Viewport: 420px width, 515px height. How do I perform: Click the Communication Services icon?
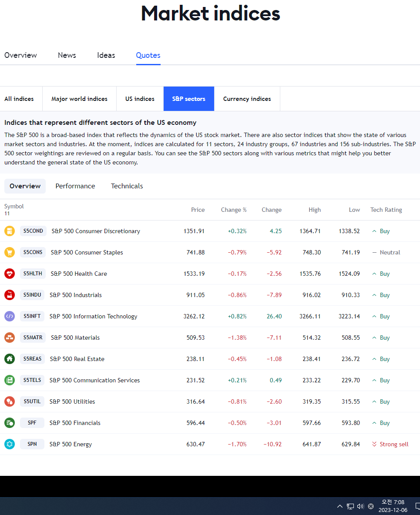(x=10, y=380)
